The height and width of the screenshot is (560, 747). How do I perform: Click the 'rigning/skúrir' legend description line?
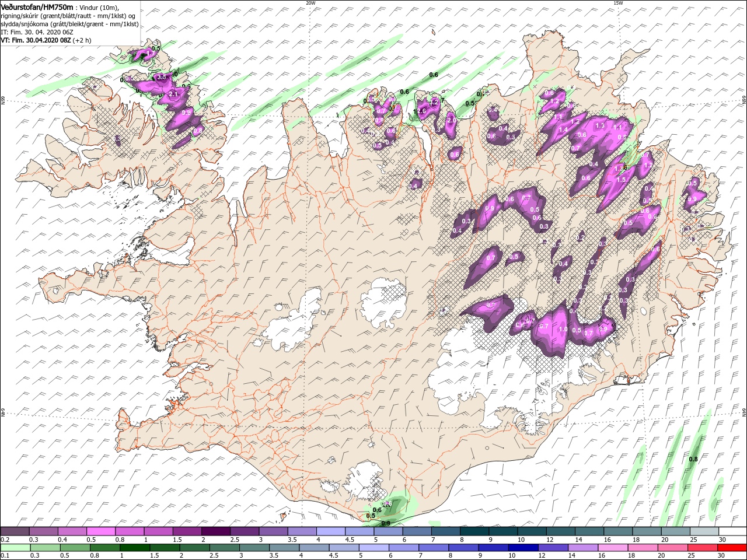tap(68, 15)
